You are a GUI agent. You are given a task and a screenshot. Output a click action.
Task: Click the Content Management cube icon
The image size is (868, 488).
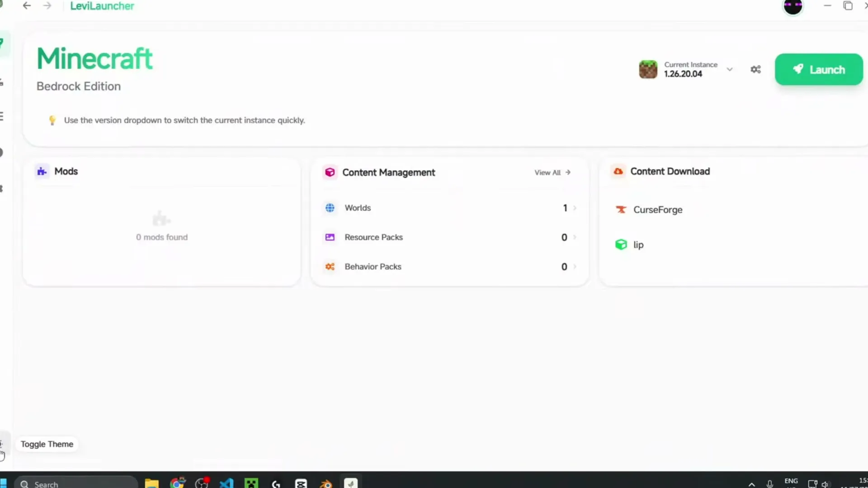330,172
